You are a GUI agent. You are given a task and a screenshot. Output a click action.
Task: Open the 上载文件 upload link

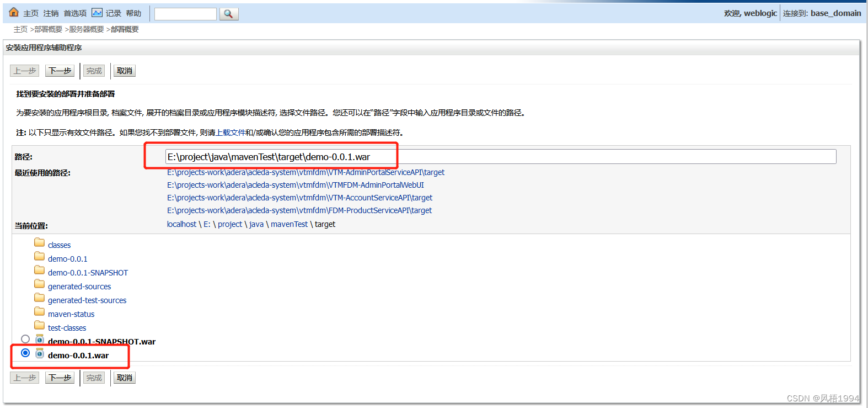click(231, 133)
